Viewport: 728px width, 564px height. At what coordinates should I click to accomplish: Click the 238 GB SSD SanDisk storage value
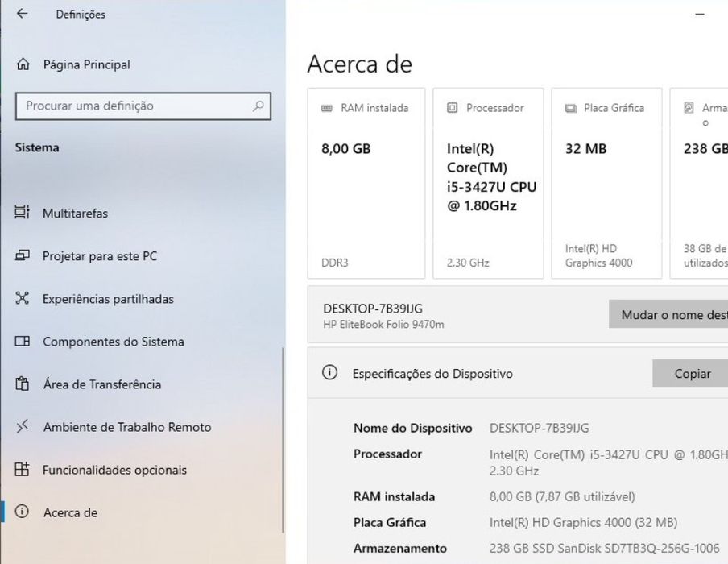point(604,549)
